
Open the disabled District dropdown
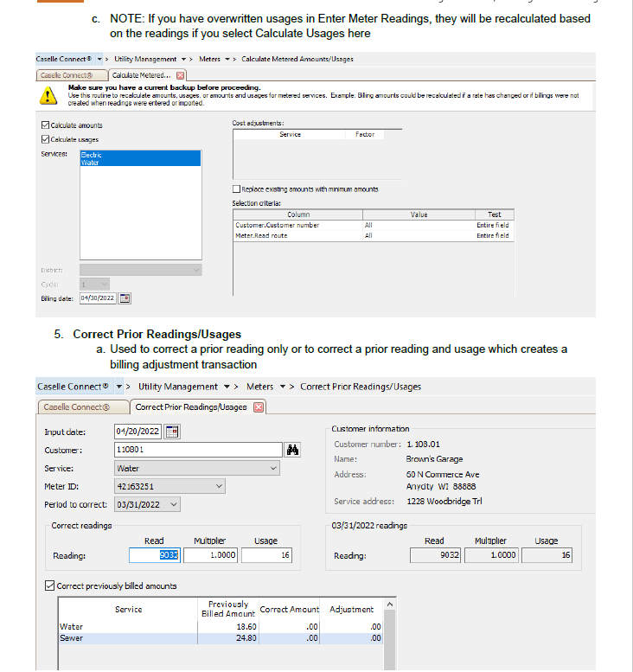(x=141, y=270)
